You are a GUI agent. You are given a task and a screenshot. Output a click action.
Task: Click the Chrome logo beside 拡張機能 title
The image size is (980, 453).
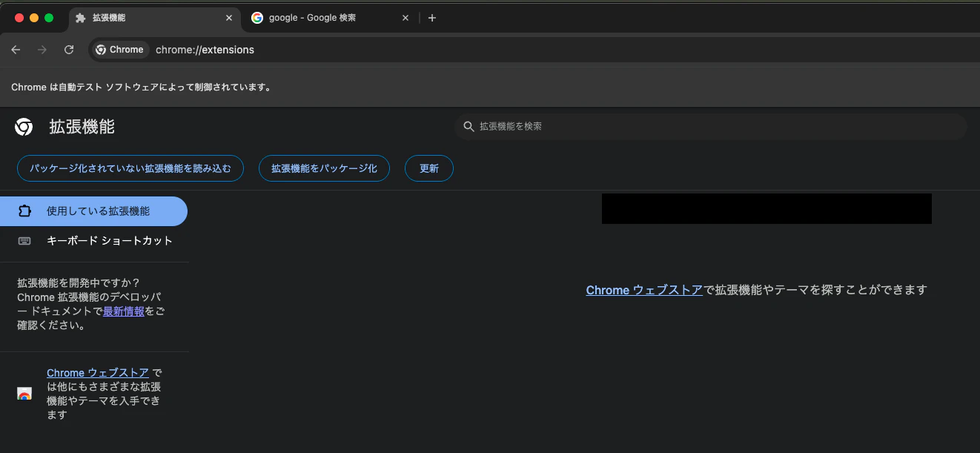click(x=24, y=127)
